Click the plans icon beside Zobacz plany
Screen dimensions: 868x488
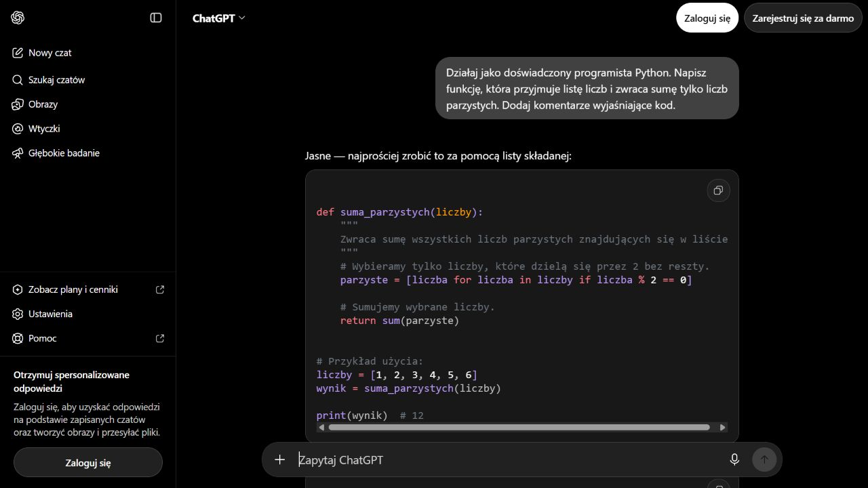pos(18,289)
